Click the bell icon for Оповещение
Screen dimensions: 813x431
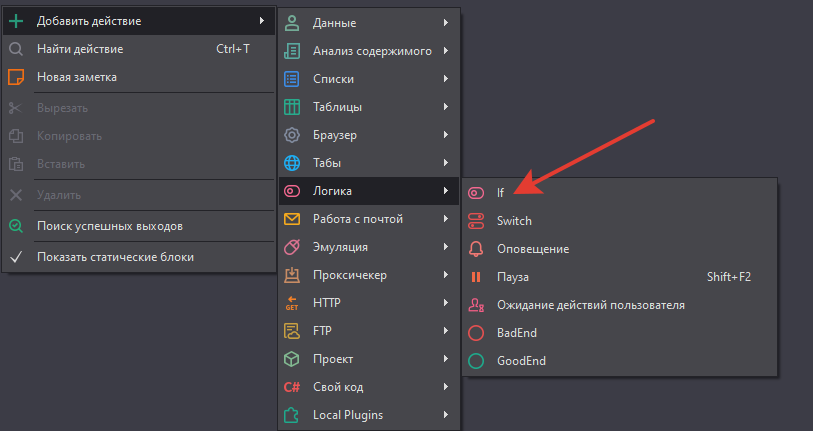coord(476,248)
